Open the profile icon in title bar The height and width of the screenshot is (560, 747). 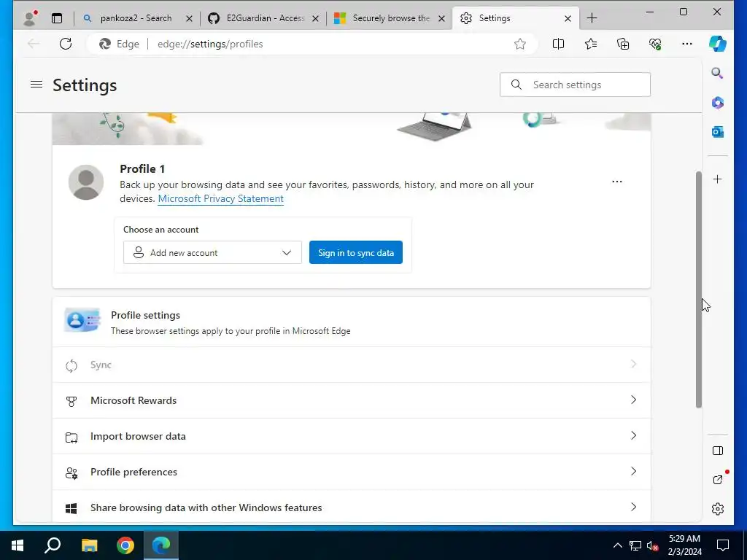pyautogui.click(x=31, y=18)
